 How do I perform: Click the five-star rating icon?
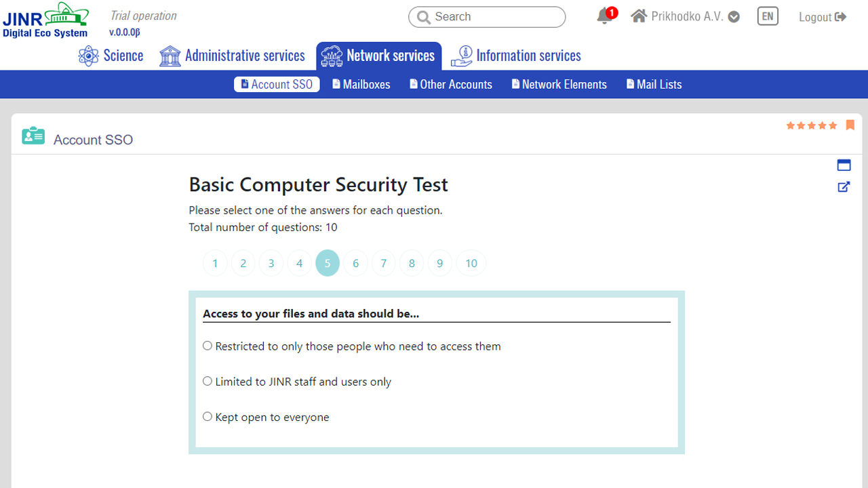(x=812, y=125)
